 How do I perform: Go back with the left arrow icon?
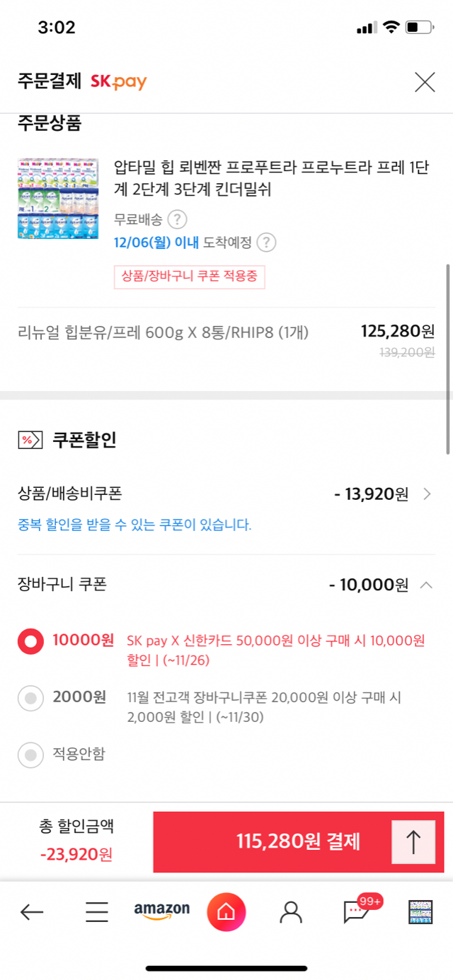(x=32, y=912)
